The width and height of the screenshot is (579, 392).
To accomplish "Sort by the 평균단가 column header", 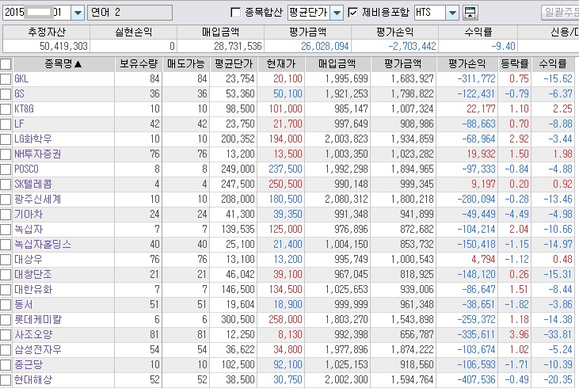I will tap(234, 64).
